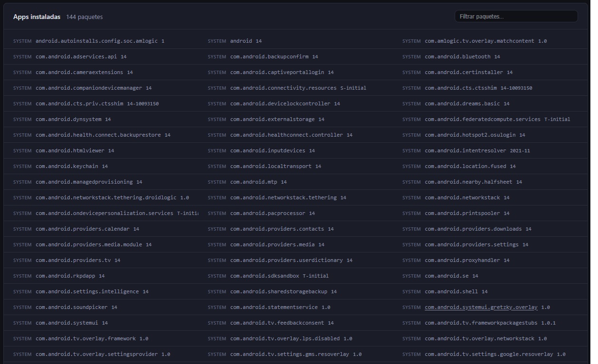Screen dimensions: 598x364
Task: Click com.android.tv.feedbackconsent package
Action: [x=277, y=323]
